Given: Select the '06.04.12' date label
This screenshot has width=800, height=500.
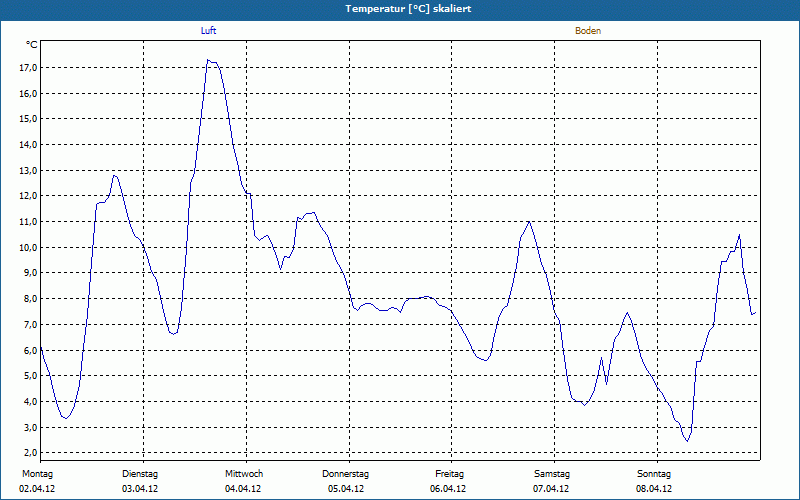Looking at the screenshot, I should (448, 489).
